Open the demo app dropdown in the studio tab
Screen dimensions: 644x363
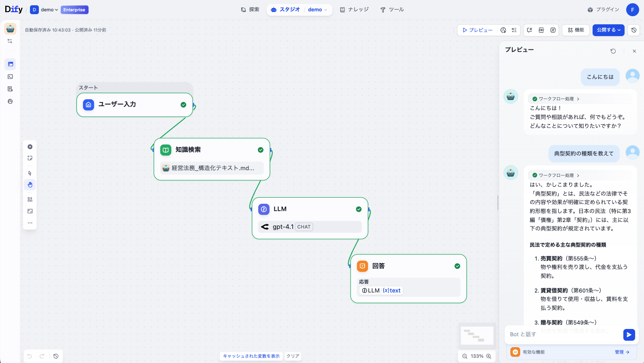[x=317, y=10]
